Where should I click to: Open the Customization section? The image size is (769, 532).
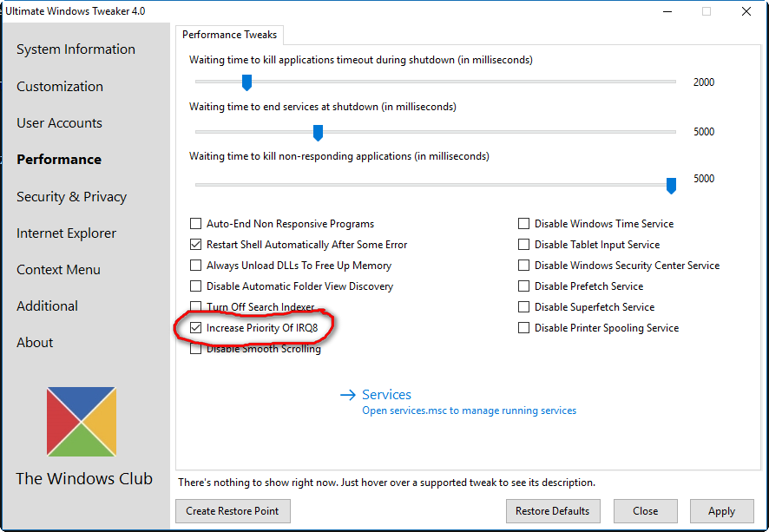(x=60, y=86)
